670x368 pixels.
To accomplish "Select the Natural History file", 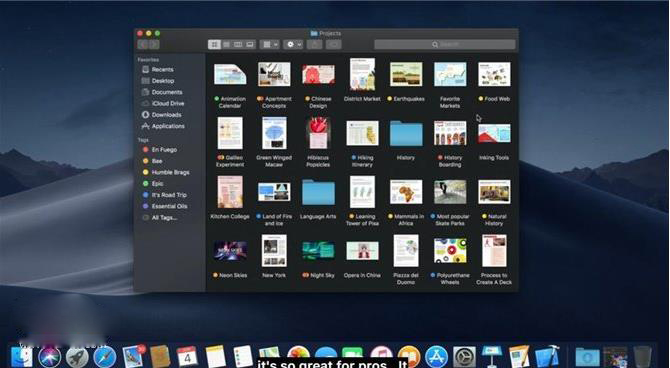I will point(494,192).
